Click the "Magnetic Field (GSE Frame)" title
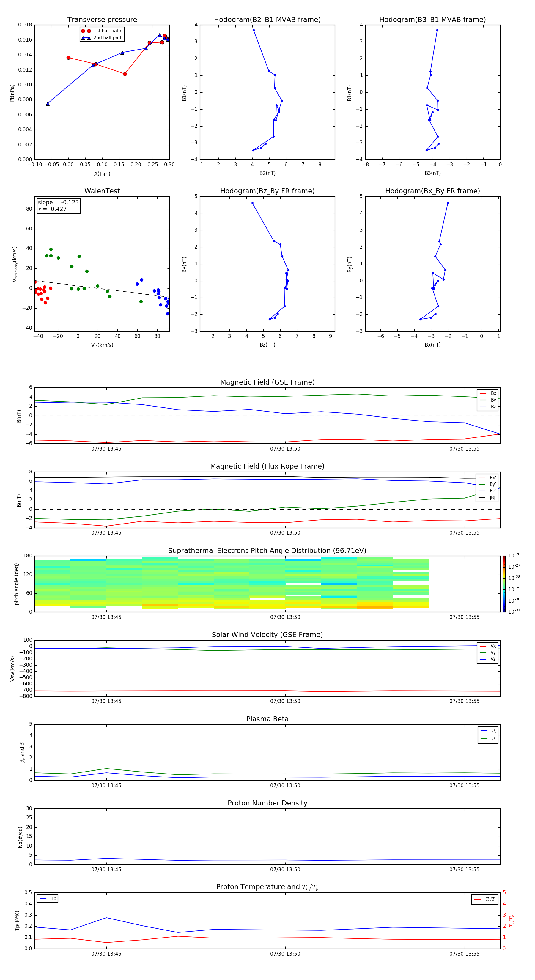This screenshot has height=980, width=535. click(x=267, y=382)
